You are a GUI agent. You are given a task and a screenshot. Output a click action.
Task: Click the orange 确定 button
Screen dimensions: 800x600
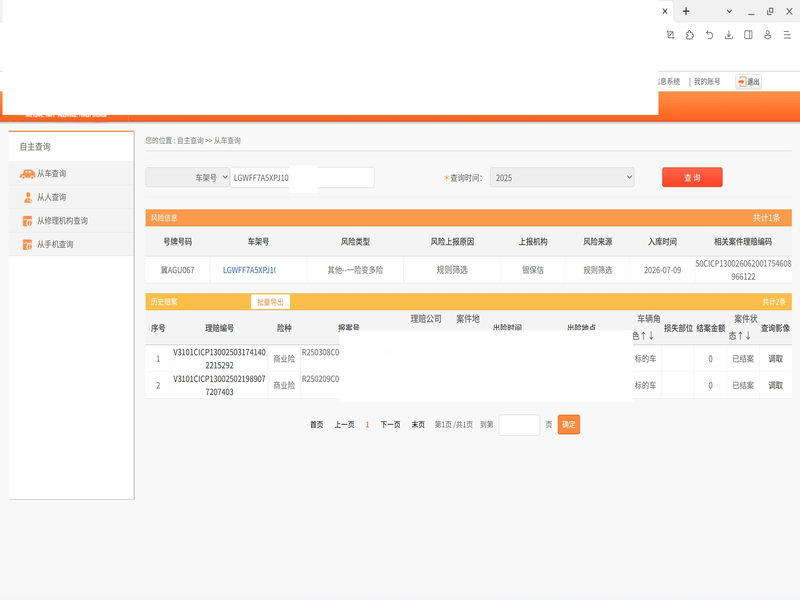point(568,424)
